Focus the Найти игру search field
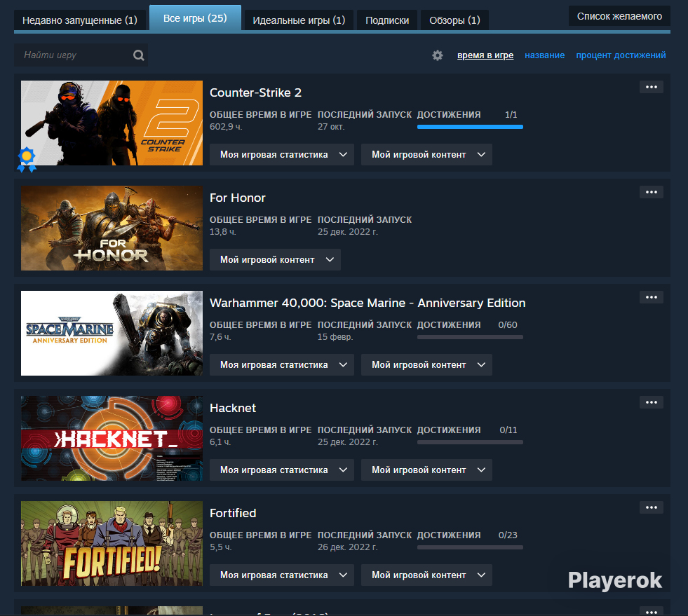The height and width of the screenshot is (616, 688). click(x=81, y=55)
